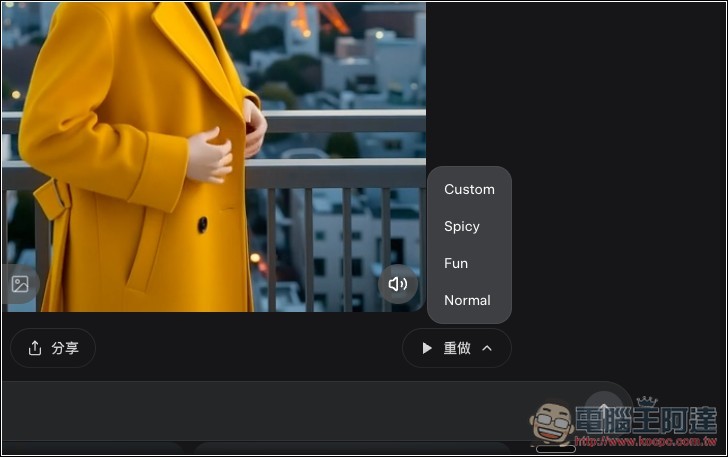Collapse the mode list with the 重做 chevron
Viewport: 728px width, 457px height.
click(487, 348)
